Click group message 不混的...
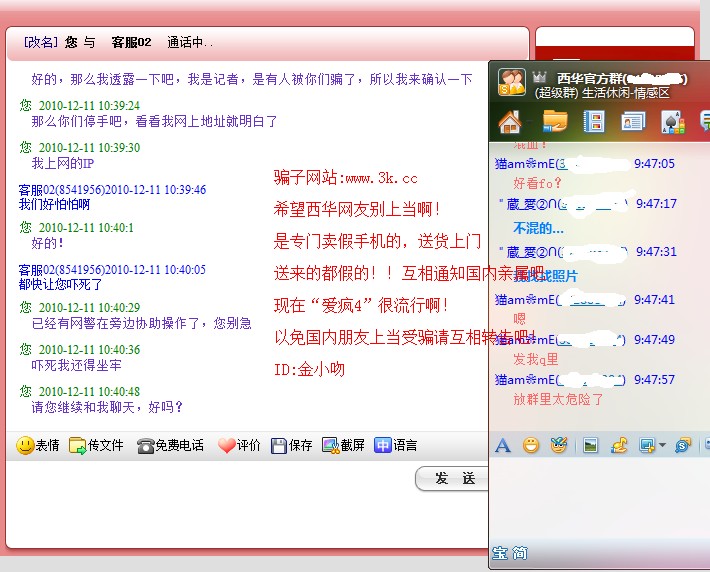Image resolution: width=710 pixels, height=572 pixels. [x=538, y=228]
